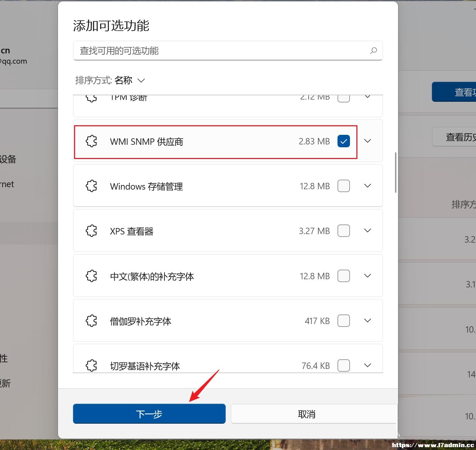Screen dimensions: 476x450
Task: Check the 僧伽罗补充字体 checkbox
Action: point(344,321)
